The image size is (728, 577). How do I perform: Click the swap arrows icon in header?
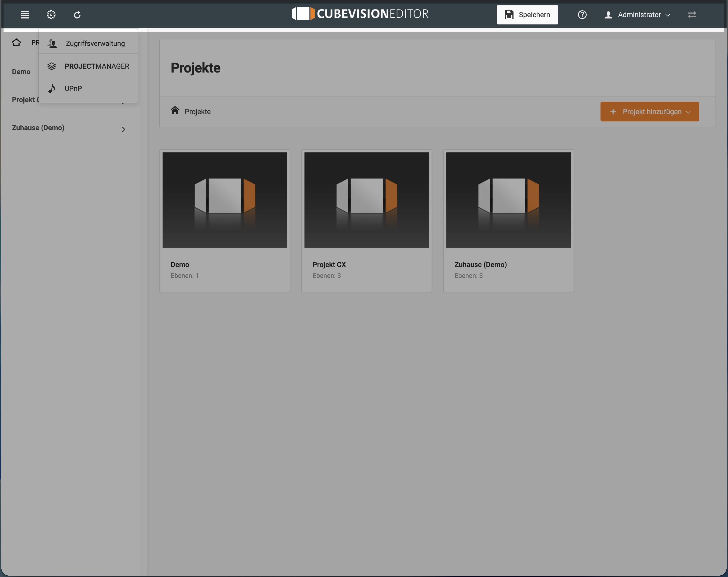pos(692,14)
